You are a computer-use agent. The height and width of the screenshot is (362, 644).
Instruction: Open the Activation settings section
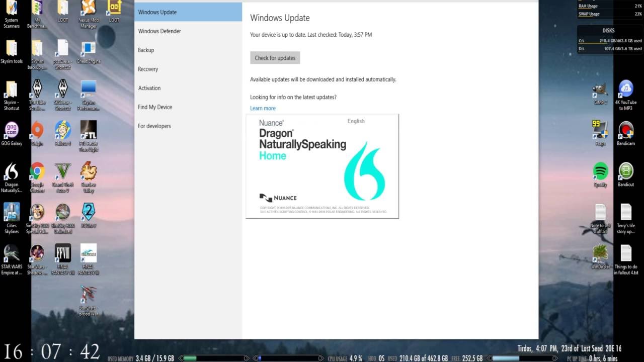[188, 88]
